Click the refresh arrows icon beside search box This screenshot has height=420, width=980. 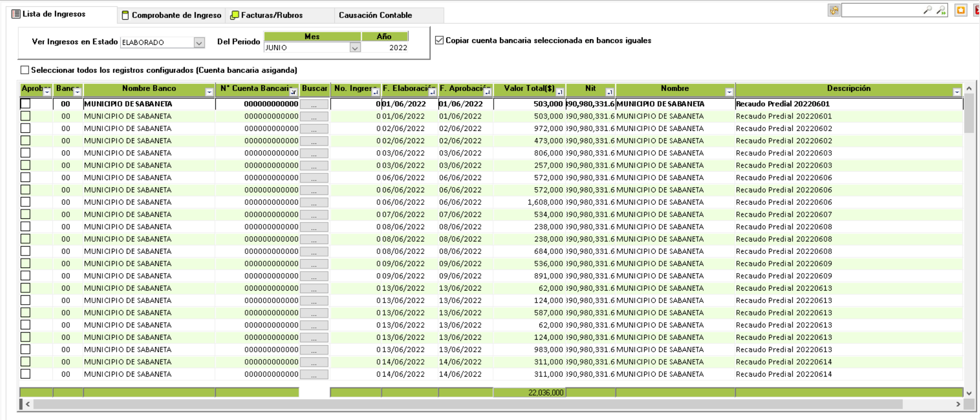(x=834, y=10)
